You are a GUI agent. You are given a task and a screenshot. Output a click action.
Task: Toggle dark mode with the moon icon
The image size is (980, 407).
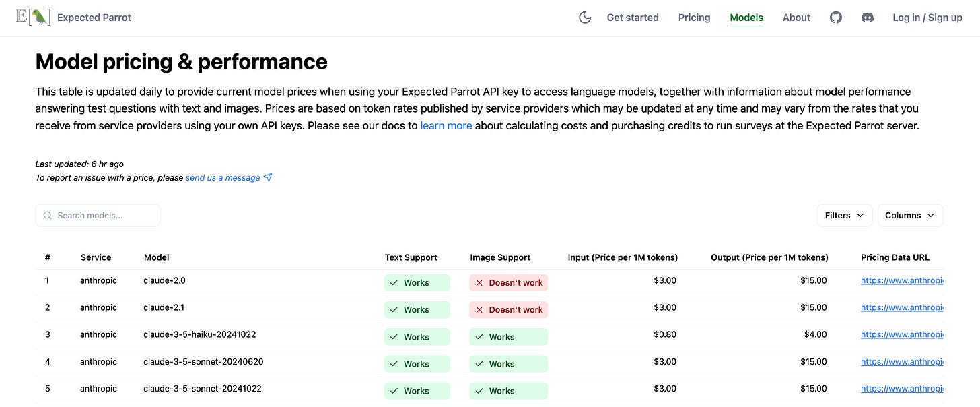click(585, 18)
